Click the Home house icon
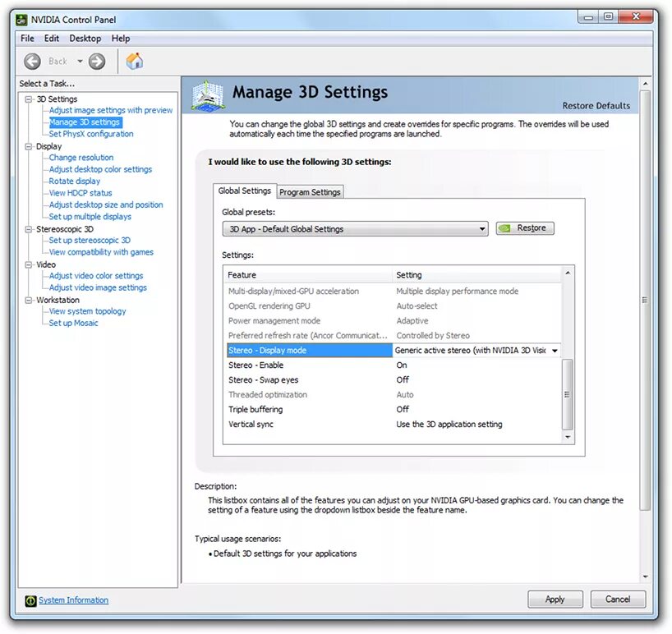Screen dimensions: 672x634 pyautogui.click(x=135, y=61)
